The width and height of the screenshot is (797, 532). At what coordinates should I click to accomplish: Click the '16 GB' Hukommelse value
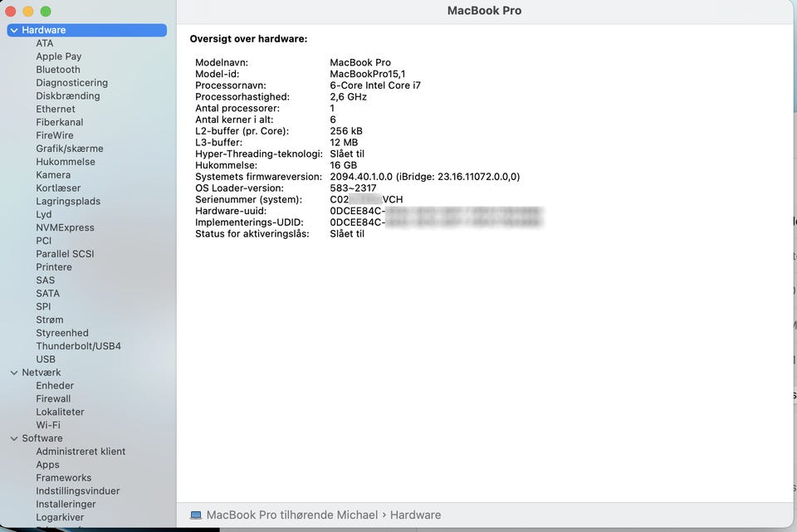point(343,166)
